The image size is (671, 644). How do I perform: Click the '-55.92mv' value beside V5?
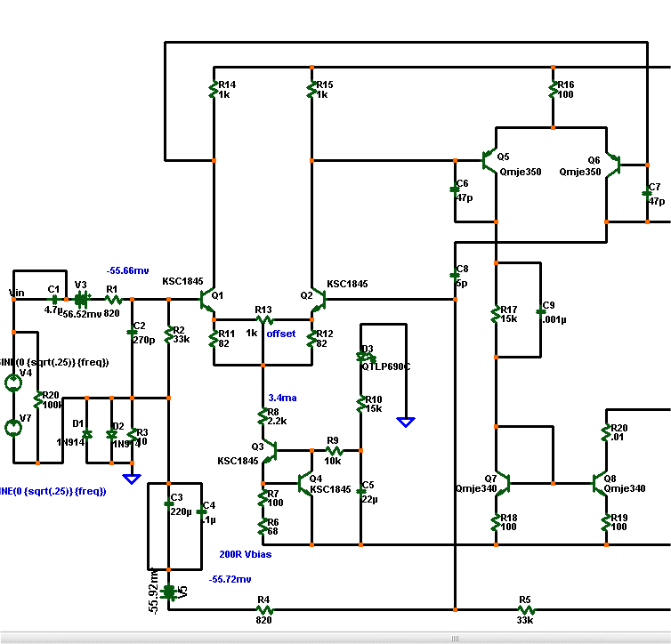coord(154,592)
